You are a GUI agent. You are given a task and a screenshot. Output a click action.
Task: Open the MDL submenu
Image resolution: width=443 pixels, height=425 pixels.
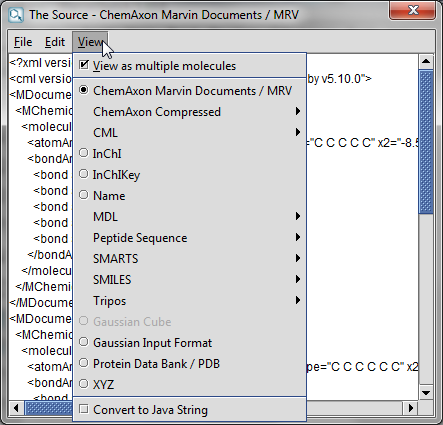189,217
